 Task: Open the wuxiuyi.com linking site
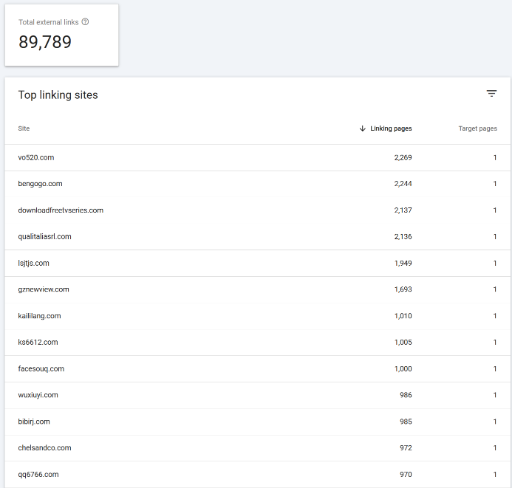257,395
